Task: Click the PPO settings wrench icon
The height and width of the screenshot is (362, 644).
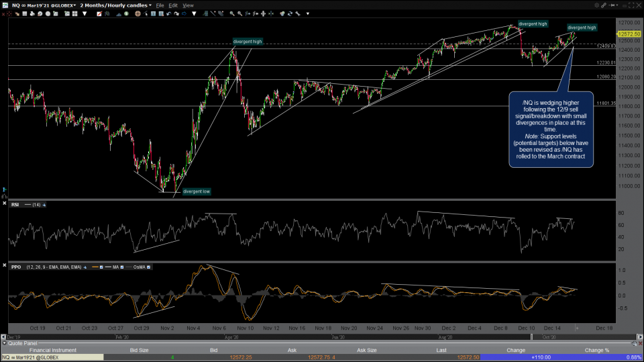Action: click(x=85, y=267)
